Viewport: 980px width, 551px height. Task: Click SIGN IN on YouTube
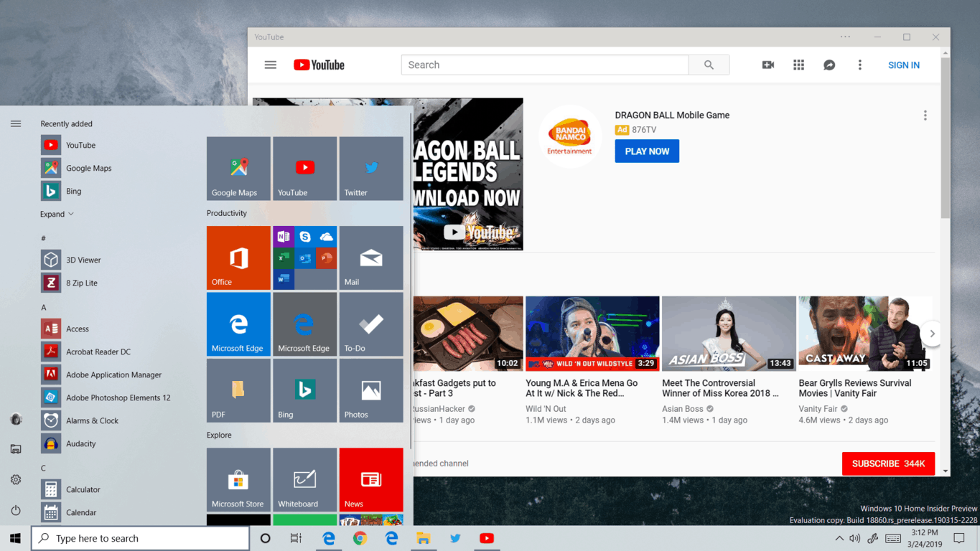(x=903, y=65)
